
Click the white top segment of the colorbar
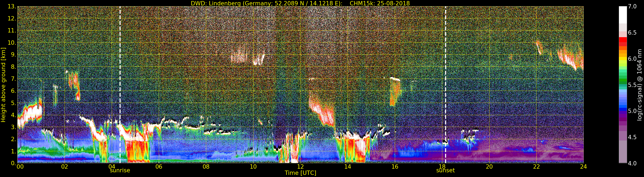[x=623, y=15]
